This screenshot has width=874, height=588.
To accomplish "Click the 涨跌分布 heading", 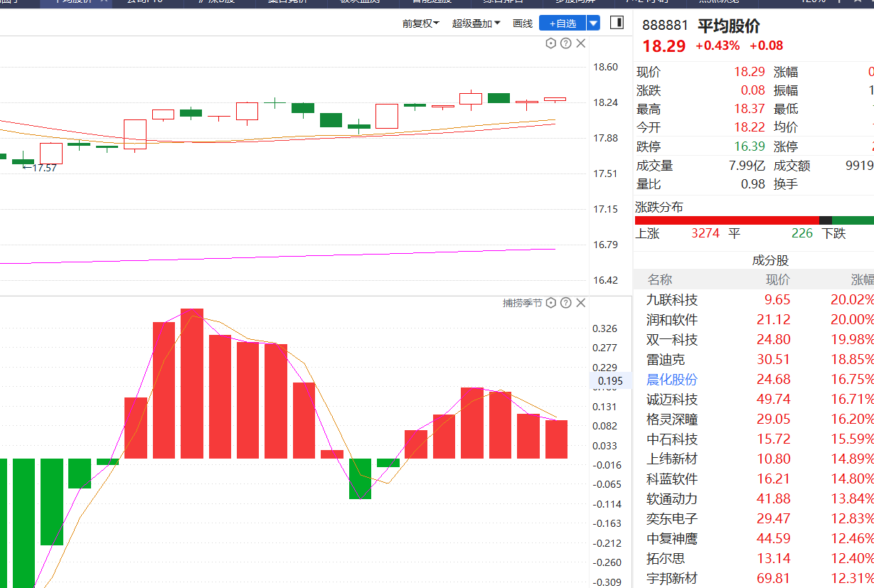I will pos(659,207).
